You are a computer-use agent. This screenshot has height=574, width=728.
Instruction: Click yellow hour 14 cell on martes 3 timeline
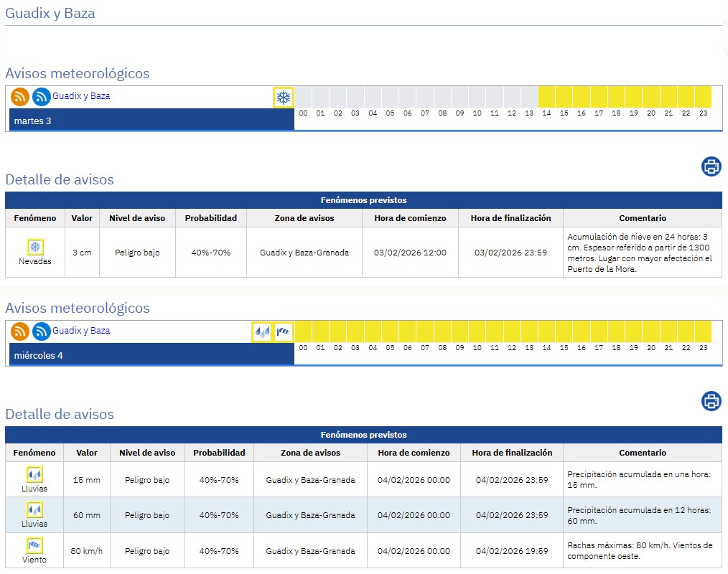coord(546,97)
